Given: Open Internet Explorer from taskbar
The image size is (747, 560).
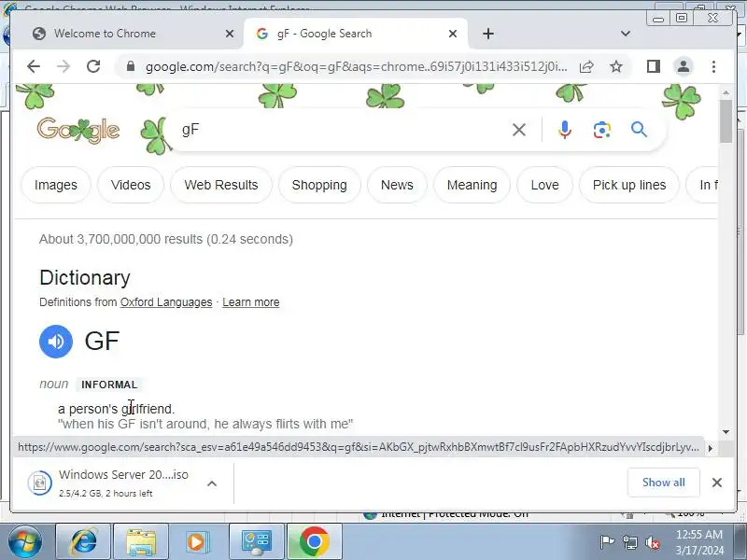Looking at the screenshot, I should pyautogui.click(x=83, y=541).
